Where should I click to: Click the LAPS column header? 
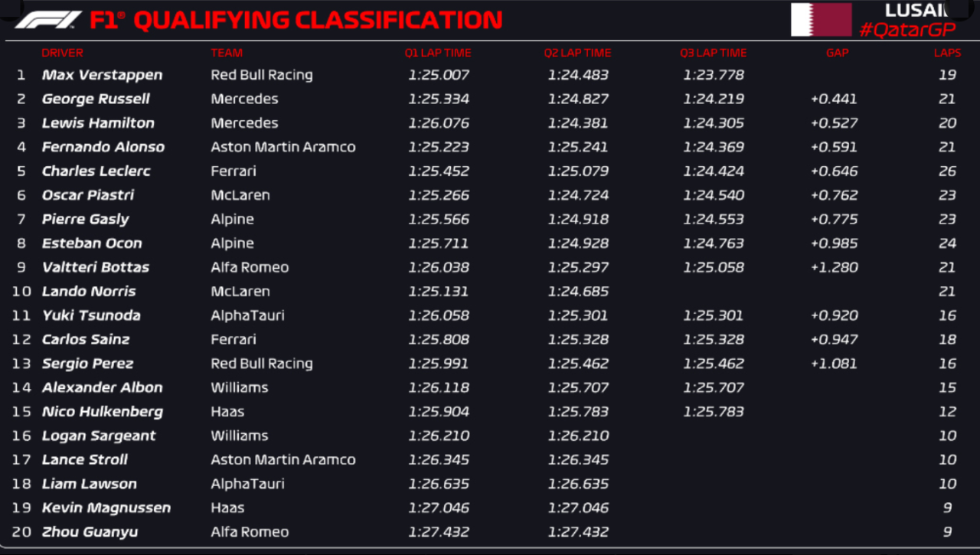(947, 53)
